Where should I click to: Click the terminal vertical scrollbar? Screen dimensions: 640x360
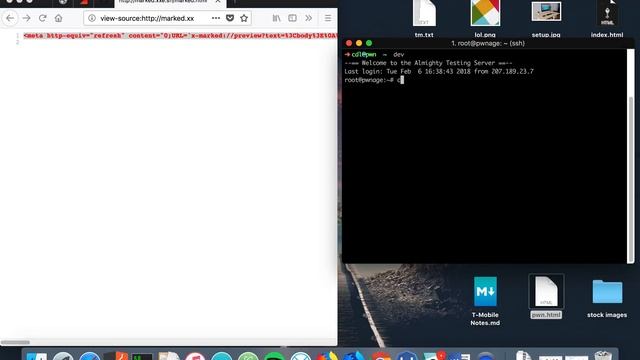point(631,180)
